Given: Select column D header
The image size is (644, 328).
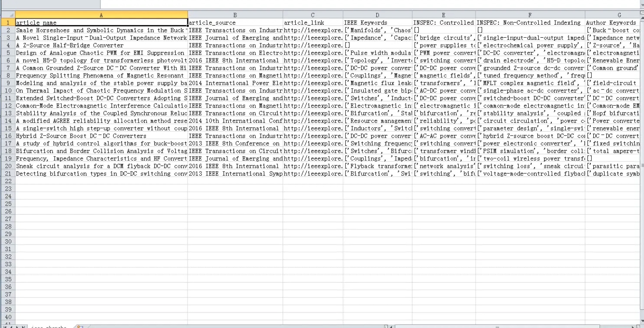Looking at the screenshot, I should point(378,15).
